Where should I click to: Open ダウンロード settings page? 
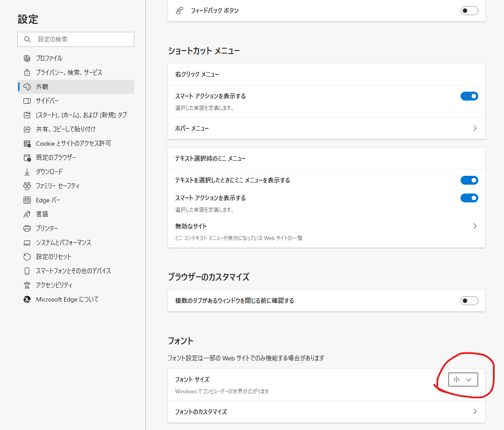(x=75, y=172)
